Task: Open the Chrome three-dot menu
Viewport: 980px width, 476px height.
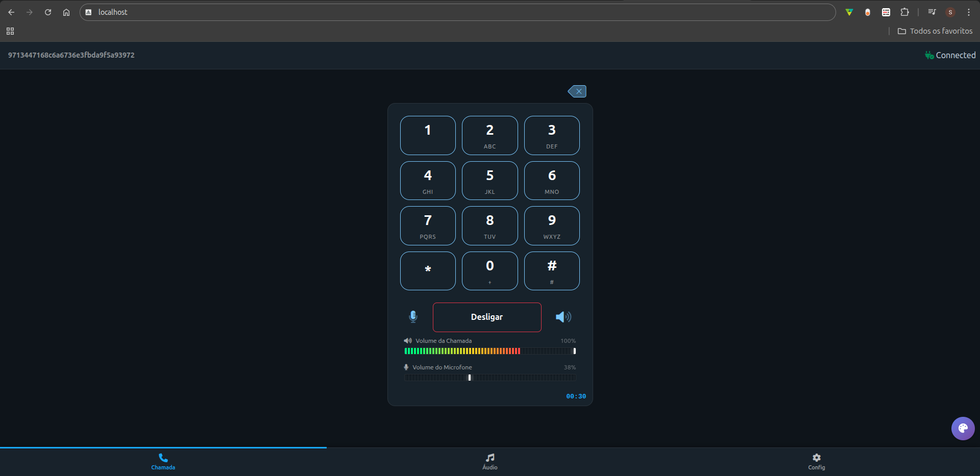Action: tap(968, 12)
